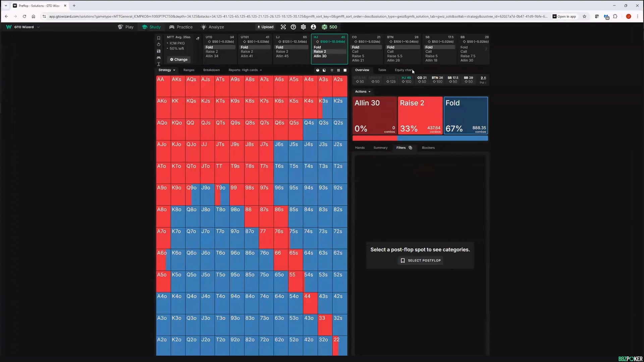644x362 pixels.
Task: Select the red Raise 2 action box
Action: pyautogui.click(x=420, y=115)
